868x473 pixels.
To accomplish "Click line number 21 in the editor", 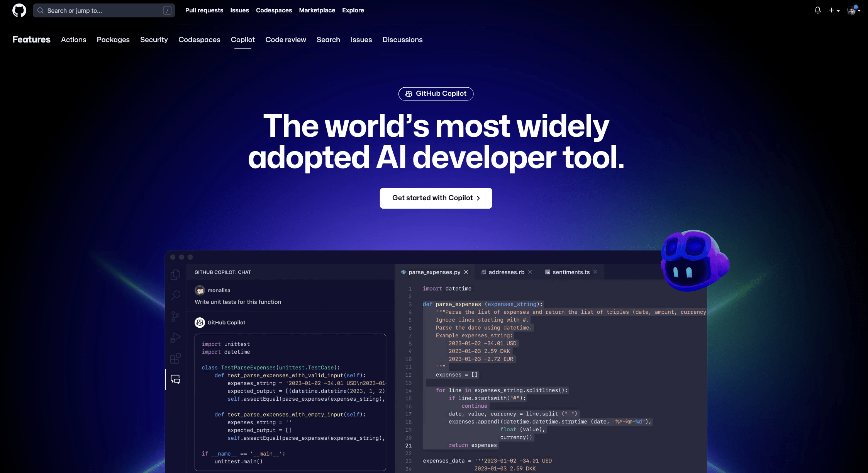I will [x=409, y=446].
